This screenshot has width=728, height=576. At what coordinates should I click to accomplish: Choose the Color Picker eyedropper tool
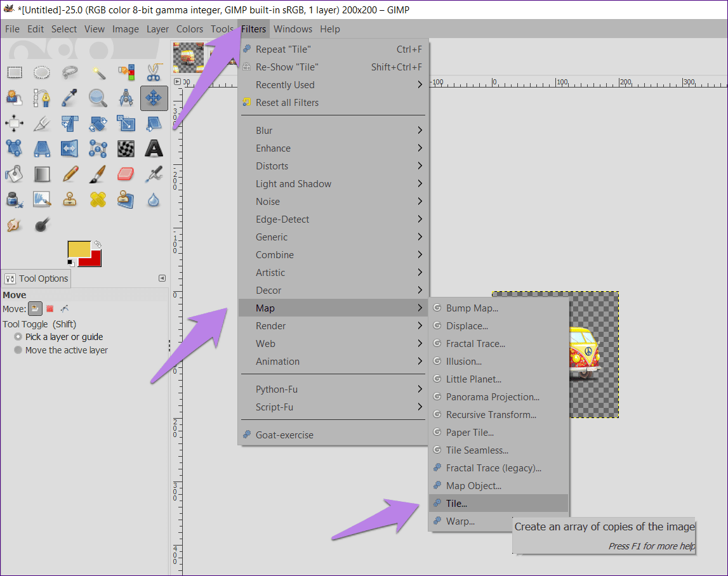70,98
